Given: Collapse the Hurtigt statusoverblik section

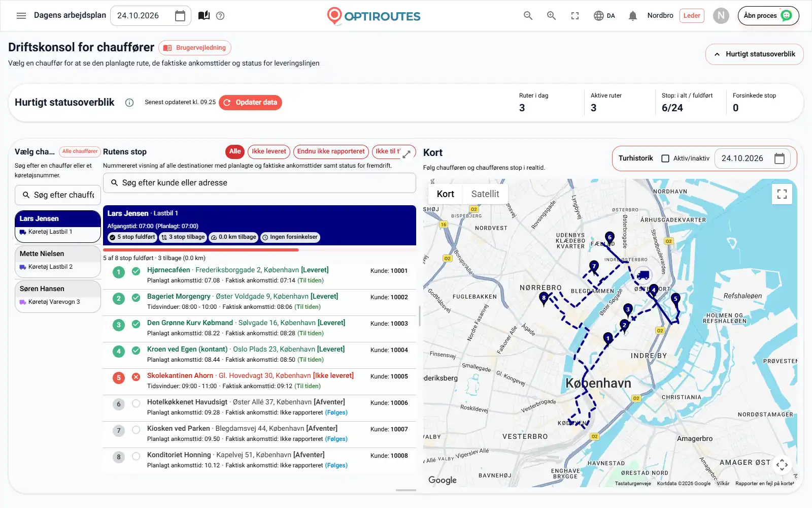Looking at the screenshot, I should (754, 54).
